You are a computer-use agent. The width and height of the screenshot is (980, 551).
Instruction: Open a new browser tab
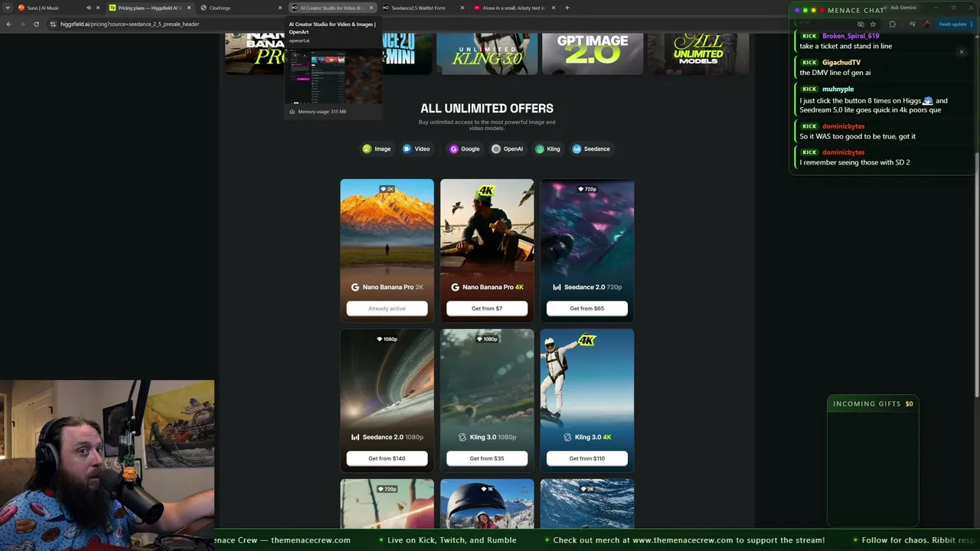[567, 8]
